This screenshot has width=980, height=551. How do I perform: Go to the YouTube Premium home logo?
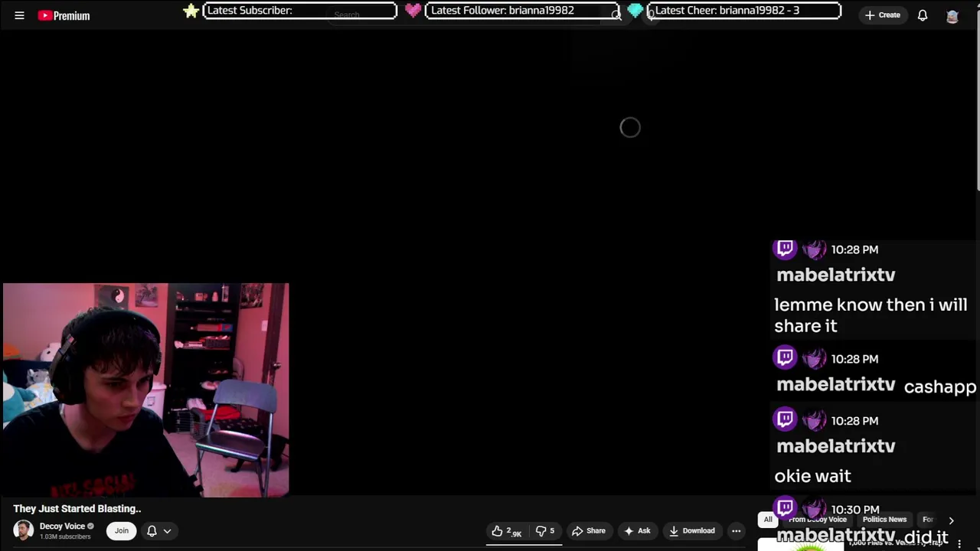click(x=64, y=15)
